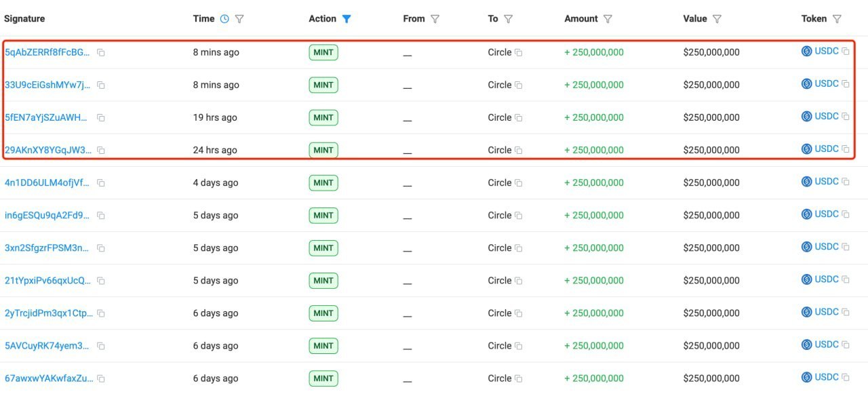This screenshot has height=394, width=868.
Task: Click MINT badge in the top row
Action: pos(323,52)
